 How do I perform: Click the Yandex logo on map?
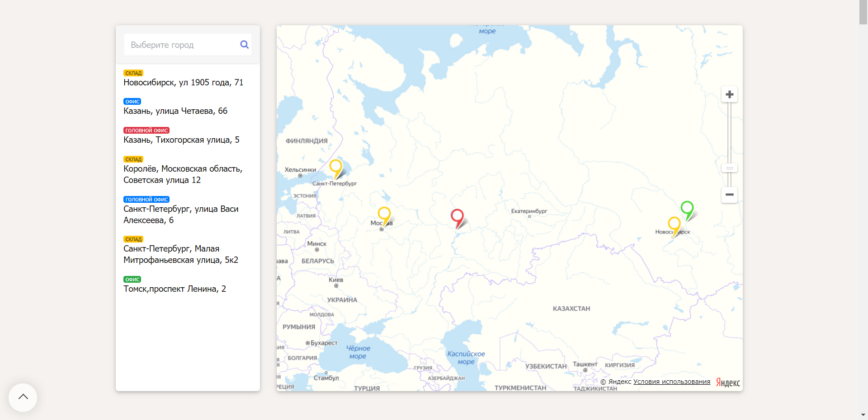728,383
